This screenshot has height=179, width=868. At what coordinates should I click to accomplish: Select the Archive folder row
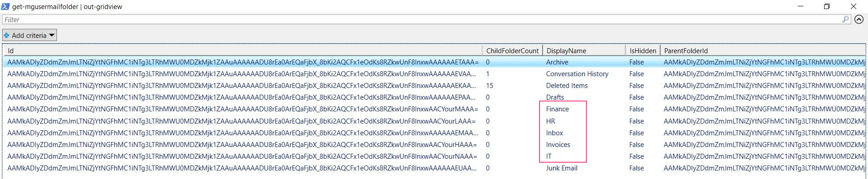tap(434, 62)
